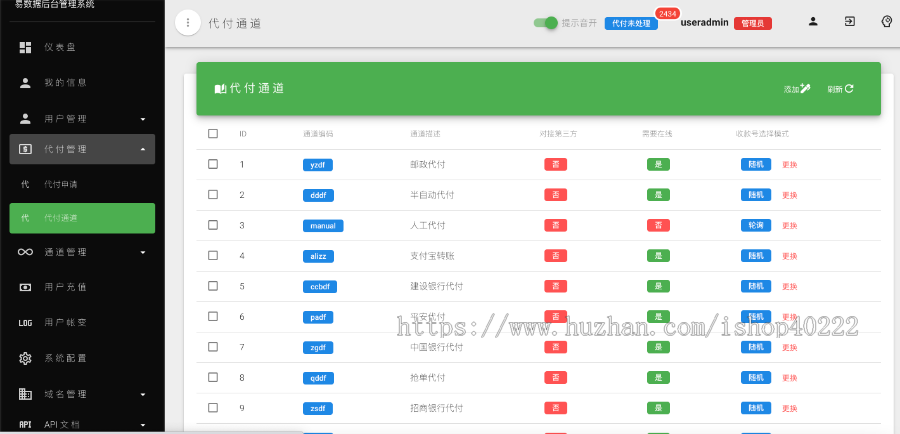
Task: Click the logout icon in top bar
Action: [x=849, y=21]
